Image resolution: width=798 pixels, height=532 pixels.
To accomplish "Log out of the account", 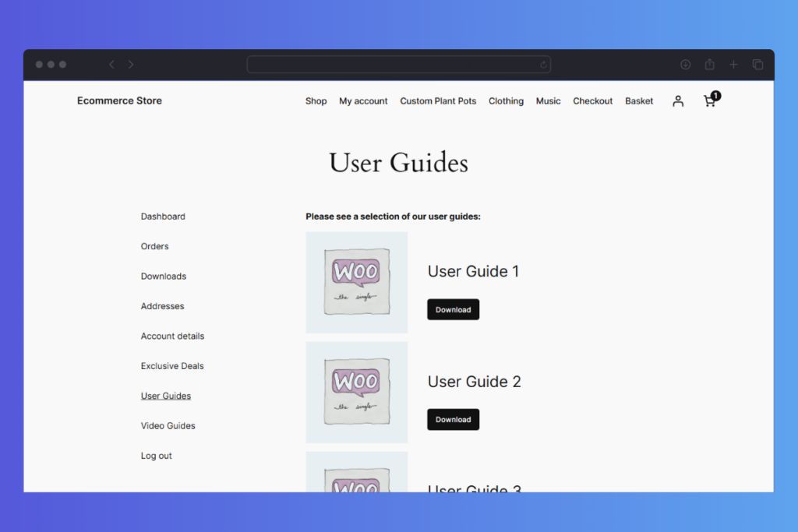I will (x=156, y=456).
